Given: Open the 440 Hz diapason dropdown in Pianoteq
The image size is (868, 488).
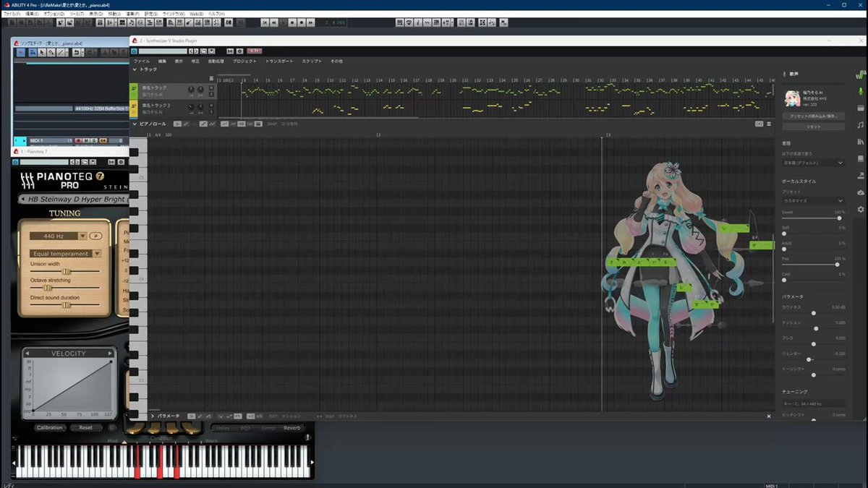Looking at the screenshot, I should coord(58,236).
